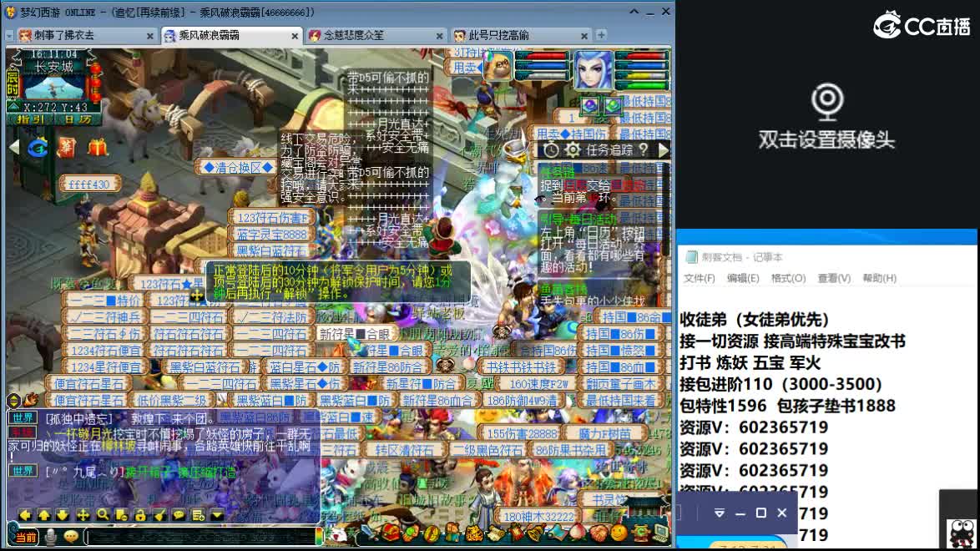Screen dimensions: 980x551
Task: Open friends via handshake icon
Action: [x=599, y=533]
